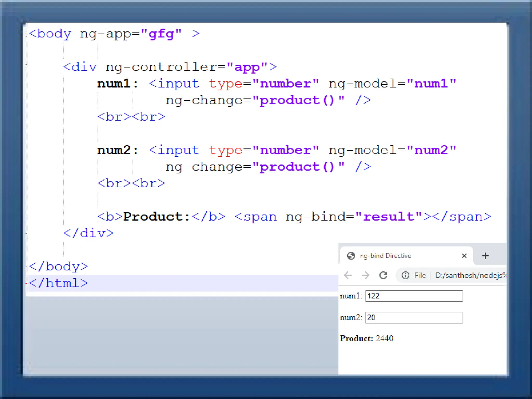
Task: Open the site information icon beside File
Action: pos(405,275)
